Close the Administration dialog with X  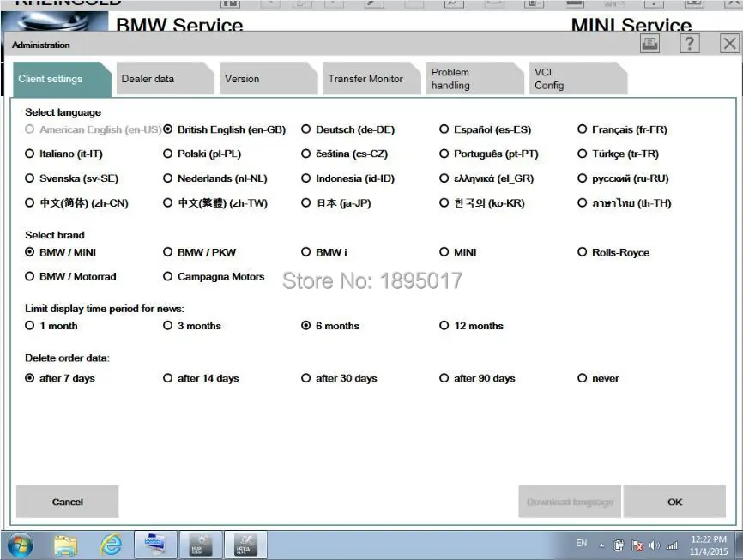[x=729, y=44]
